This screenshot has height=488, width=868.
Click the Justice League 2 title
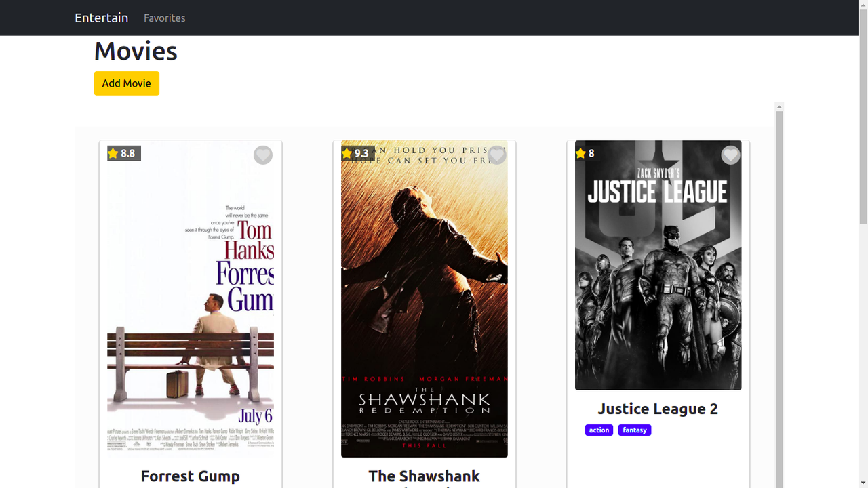(658, 409)
